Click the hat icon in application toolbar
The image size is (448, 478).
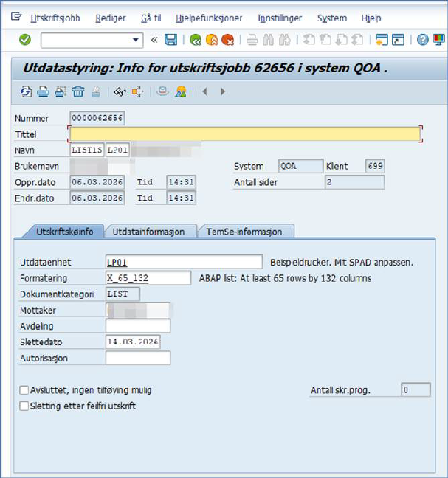point(162,91)
